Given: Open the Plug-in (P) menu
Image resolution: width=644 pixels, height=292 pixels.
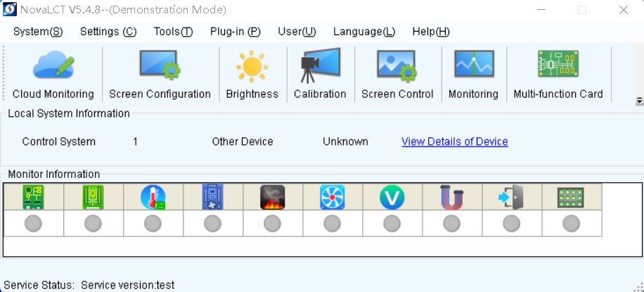Looking at the screenshot, I should pyautogui.click(x=236, y=32).
